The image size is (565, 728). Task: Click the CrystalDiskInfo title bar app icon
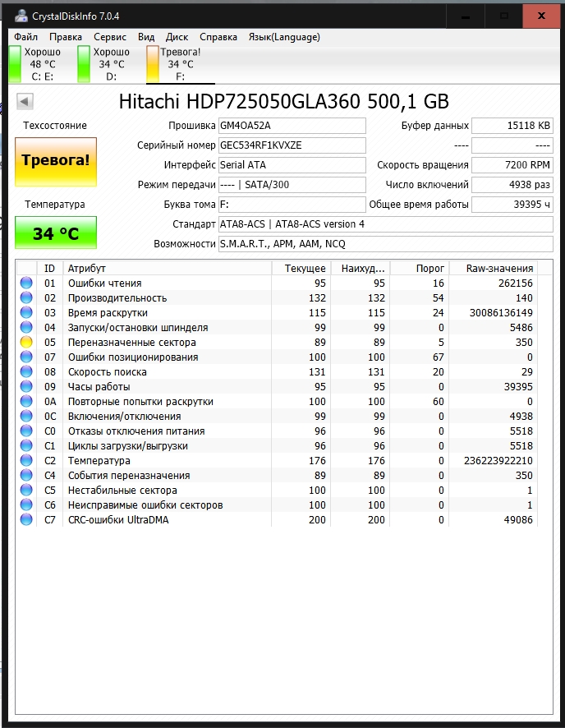tap(18, 16)
